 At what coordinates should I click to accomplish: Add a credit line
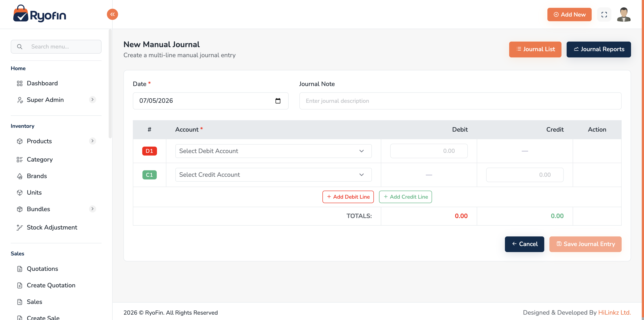[405, 197]
